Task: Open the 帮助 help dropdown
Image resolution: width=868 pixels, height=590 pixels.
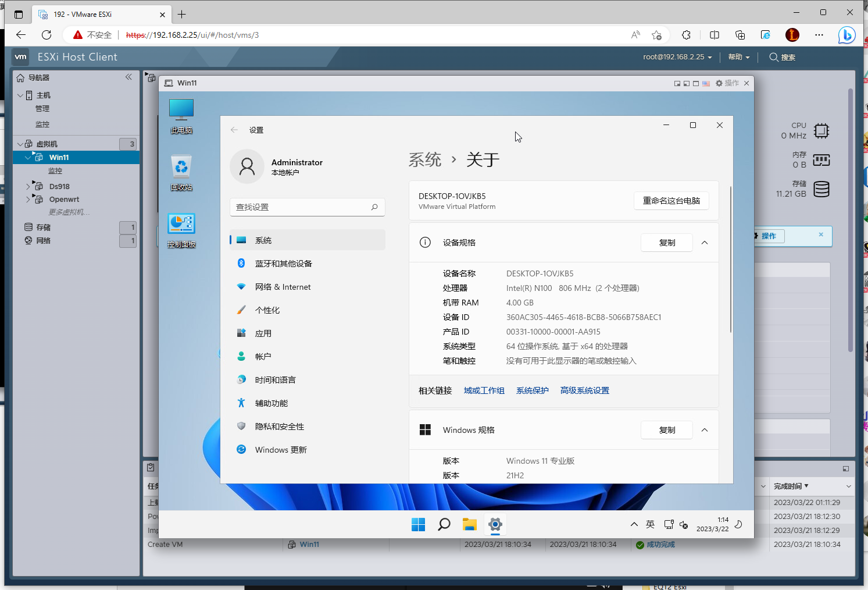Action: 739,57
